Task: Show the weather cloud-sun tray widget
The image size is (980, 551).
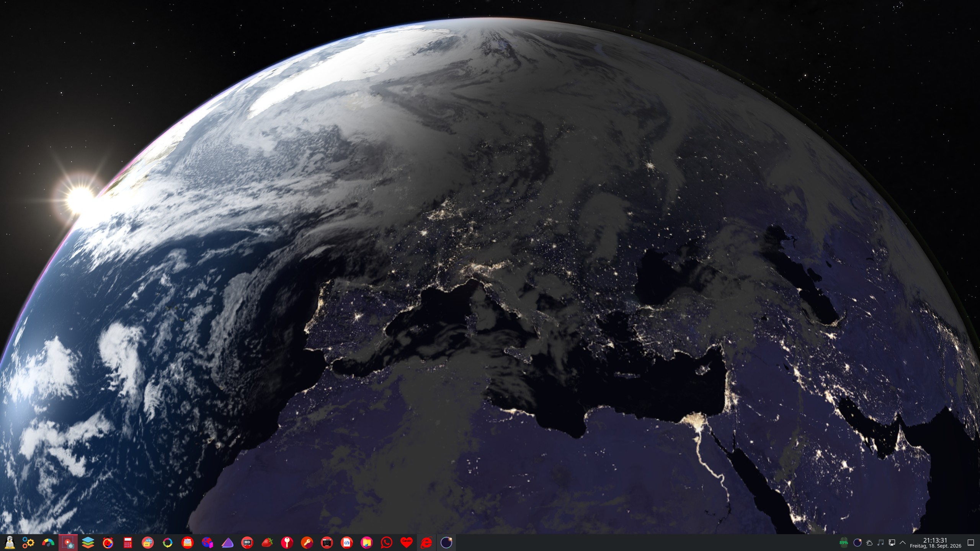Action: (x=869, y=543)
